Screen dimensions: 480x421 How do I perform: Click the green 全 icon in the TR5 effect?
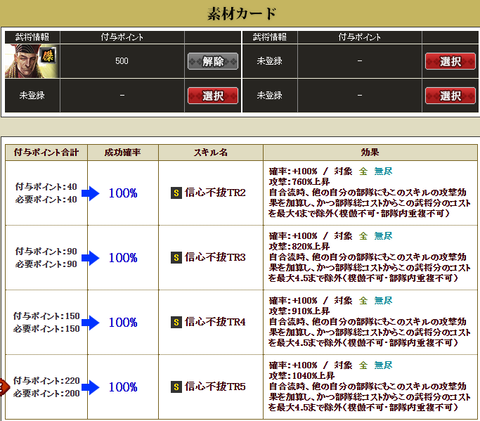363,365
